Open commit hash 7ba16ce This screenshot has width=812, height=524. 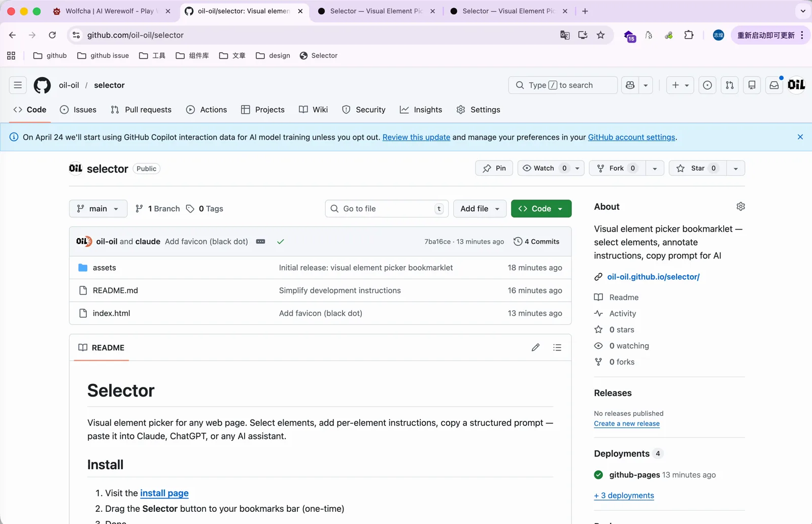pyautogui.click(x=437, y=242)
